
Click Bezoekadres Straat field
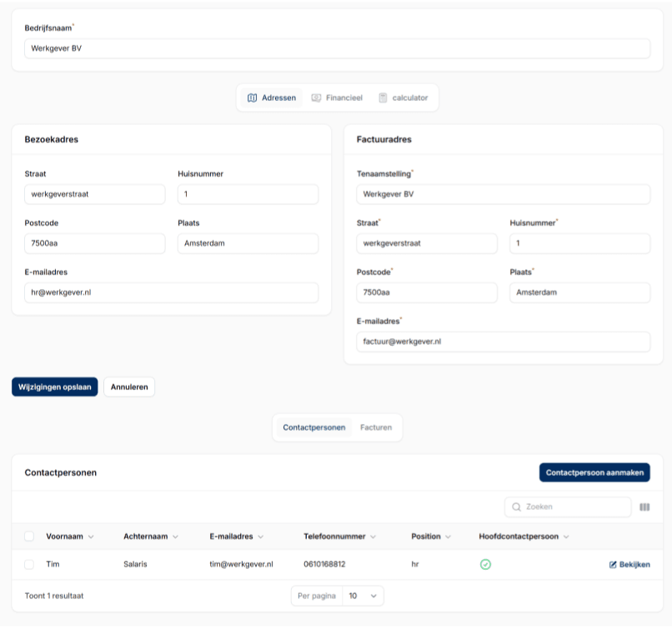click(x=95, y=194)
